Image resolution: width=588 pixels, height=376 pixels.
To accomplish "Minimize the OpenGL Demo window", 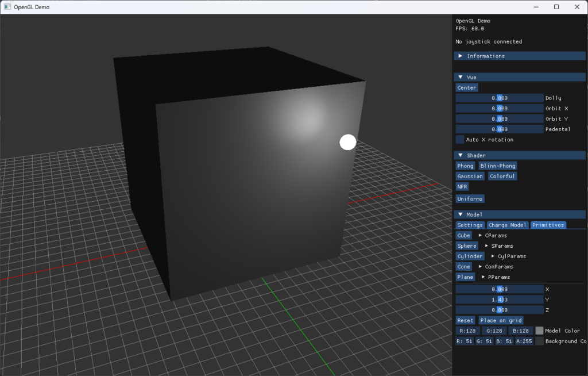I will 536,7.
